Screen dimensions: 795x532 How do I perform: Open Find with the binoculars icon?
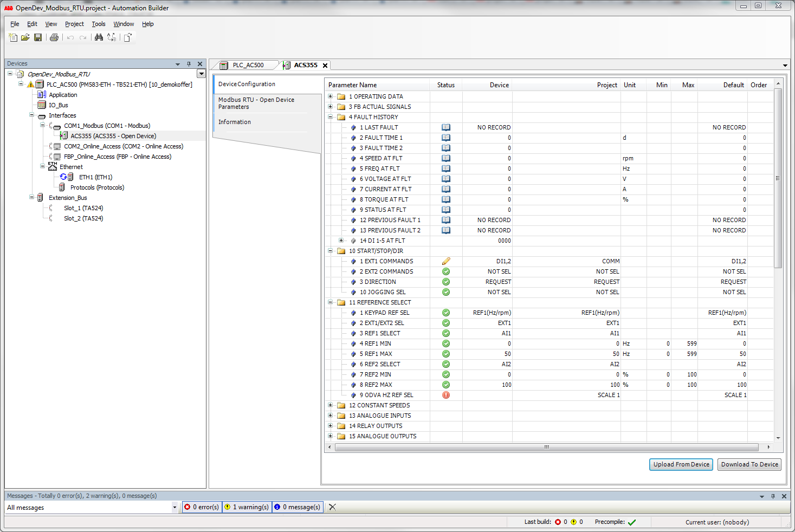[x=99, y=37]
